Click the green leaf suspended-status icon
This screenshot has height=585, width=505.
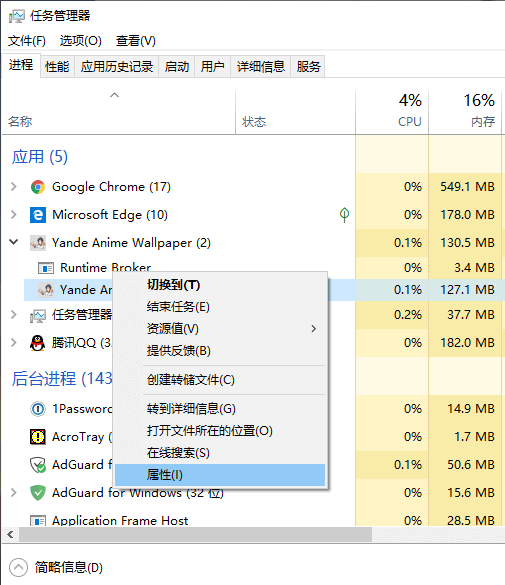pyautogui.click(x=344, y=215)
